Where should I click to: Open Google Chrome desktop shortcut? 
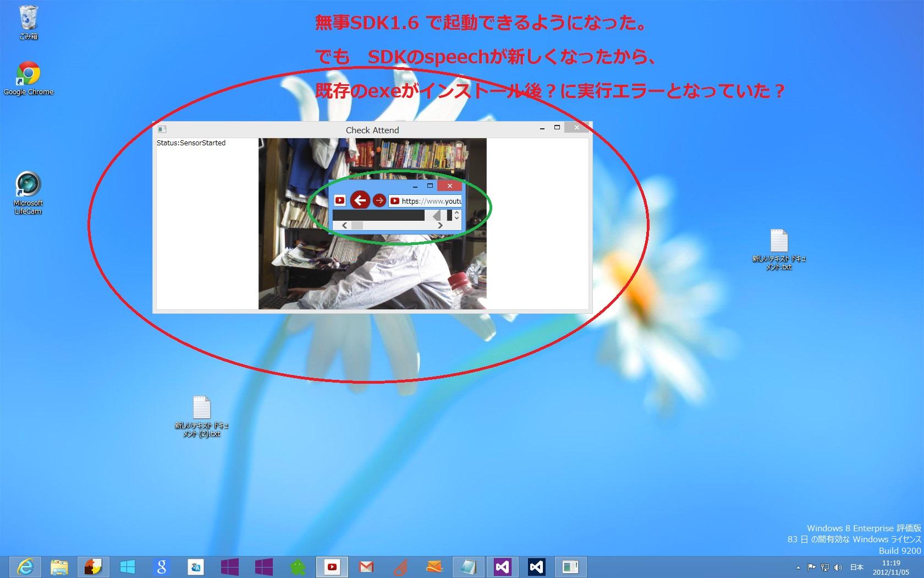(x=28, y=78)
